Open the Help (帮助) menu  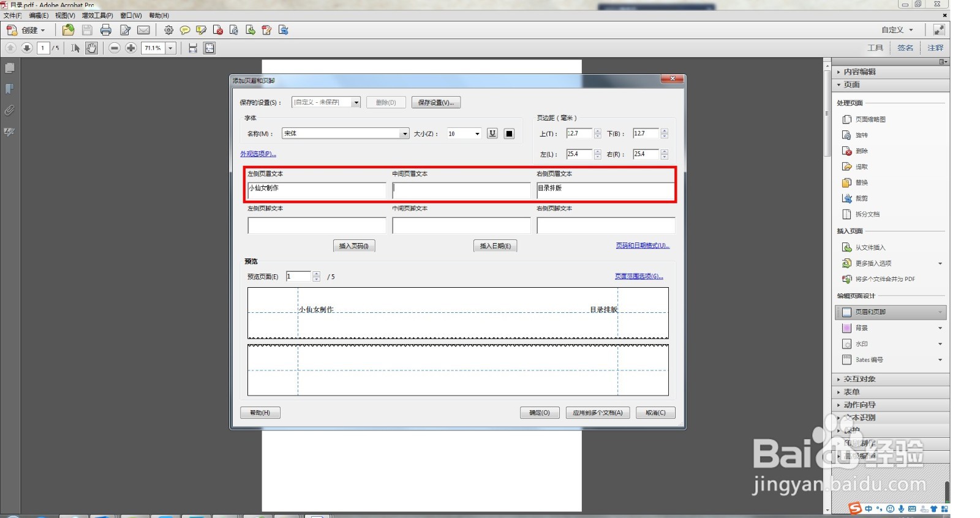159,15
